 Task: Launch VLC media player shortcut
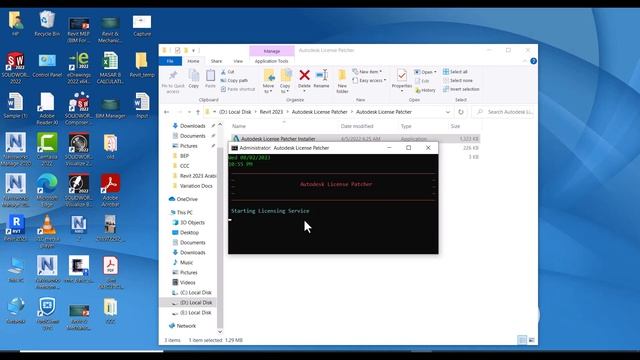coord(47,231)
